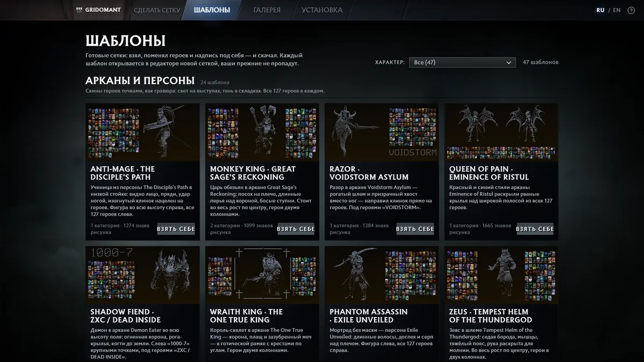Click the Queen of Pain · Eminence of Ristul title

coord(489,173)
